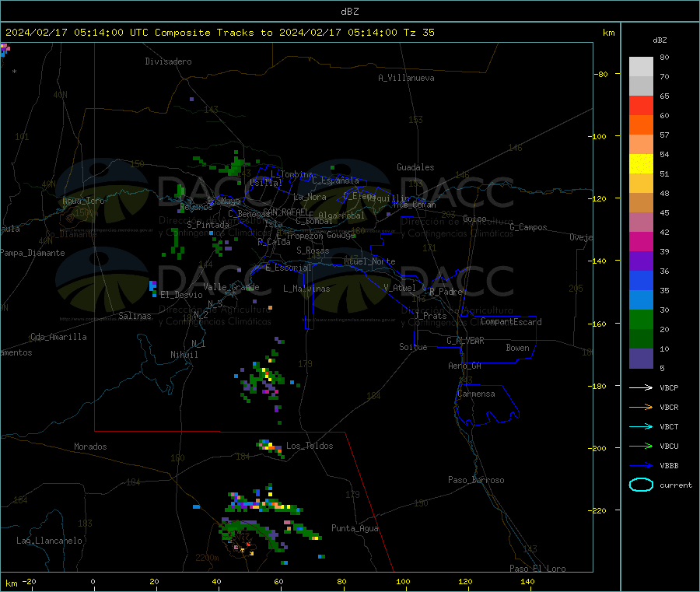Viewport: 700px width, 592px height.
Task: Click the Pampa_Diamante map label
Action: [x=33, y=253]
